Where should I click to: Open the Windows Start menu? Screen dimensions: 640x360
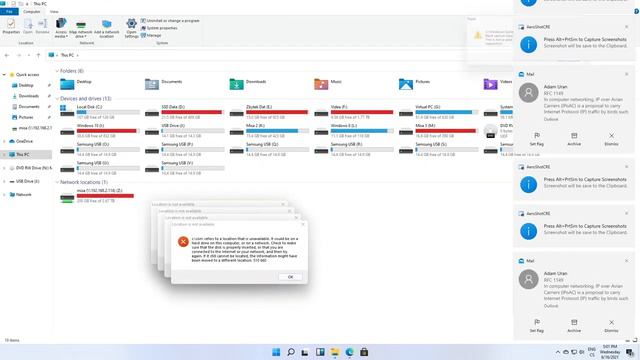(276, 352)
